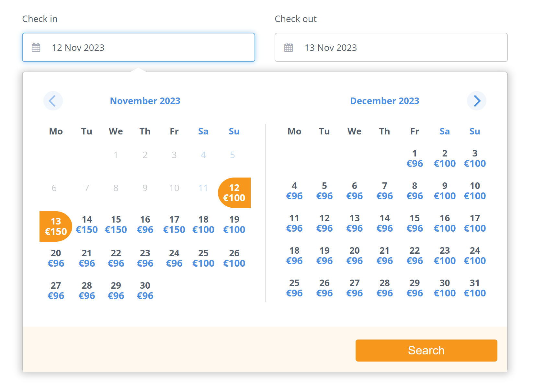Select December 10 at €100
Image resolution: width=534 pixels, height=392 pixels.
475,191
